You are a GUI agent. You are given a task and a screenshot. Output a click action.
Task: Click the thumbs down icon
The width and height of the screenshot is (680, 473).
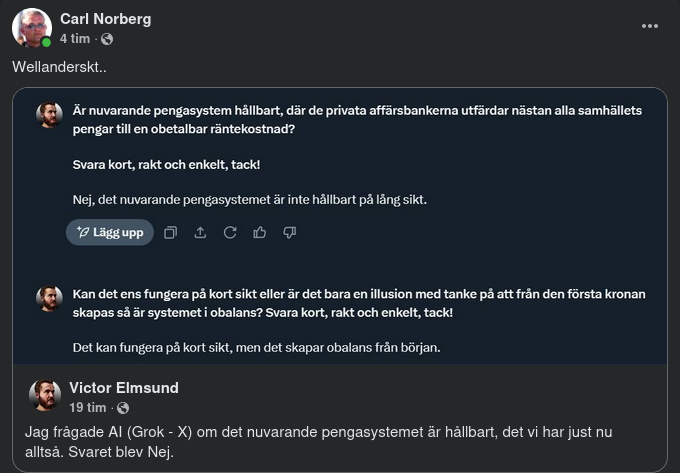[290, 233]
